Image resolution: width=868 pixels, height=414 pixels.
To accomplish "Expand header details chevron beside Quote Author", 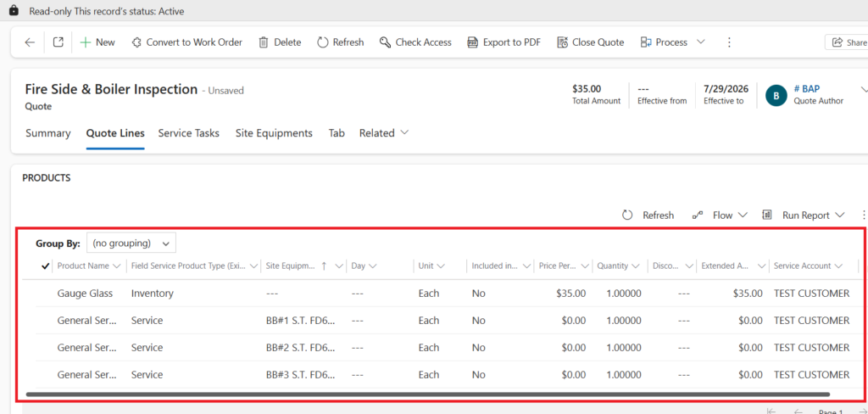I will pyautogui.click(x=864, y=89).
